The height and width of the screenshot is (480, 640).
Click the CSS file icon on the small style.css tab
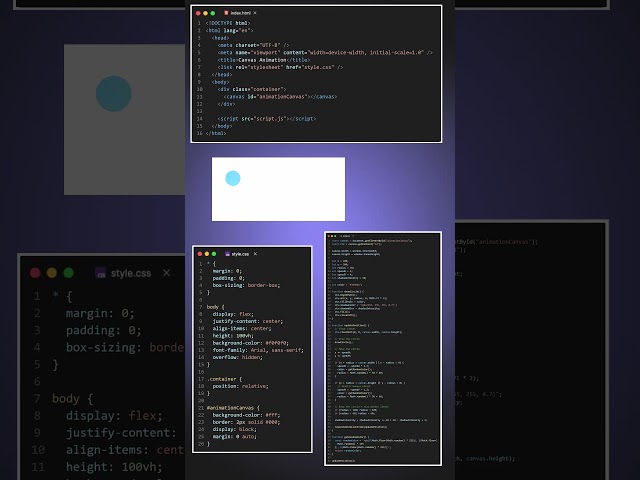pos(227,254)
